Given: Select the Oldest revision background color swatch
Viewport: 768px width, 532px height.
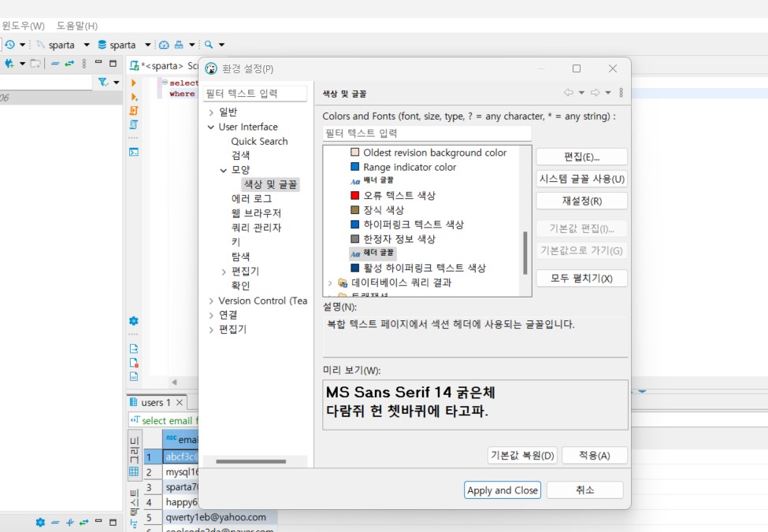Looking at the screenshot, I should (355, 152).
